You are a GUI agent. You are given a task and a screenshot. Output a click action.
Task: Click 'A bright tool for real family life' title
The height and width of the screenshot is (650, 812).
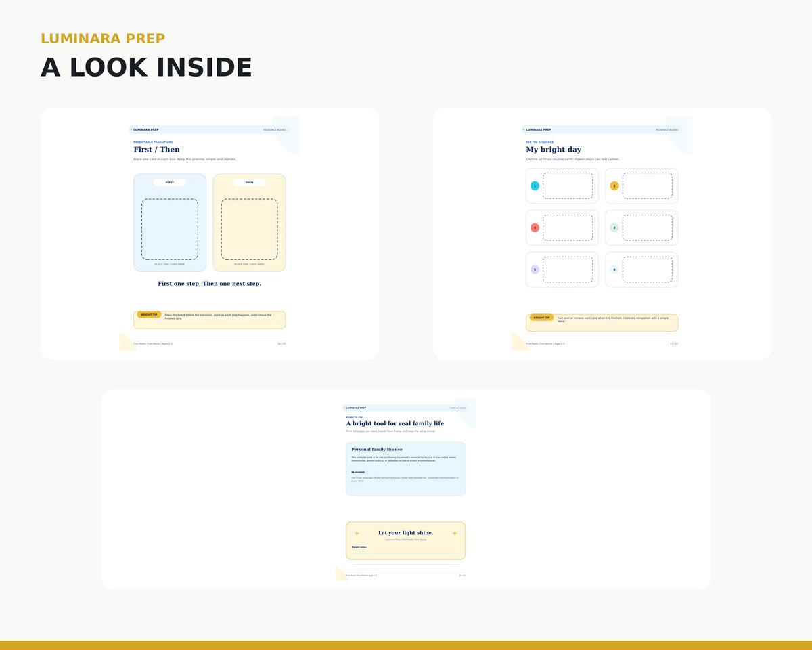click(x=395, y=423)
